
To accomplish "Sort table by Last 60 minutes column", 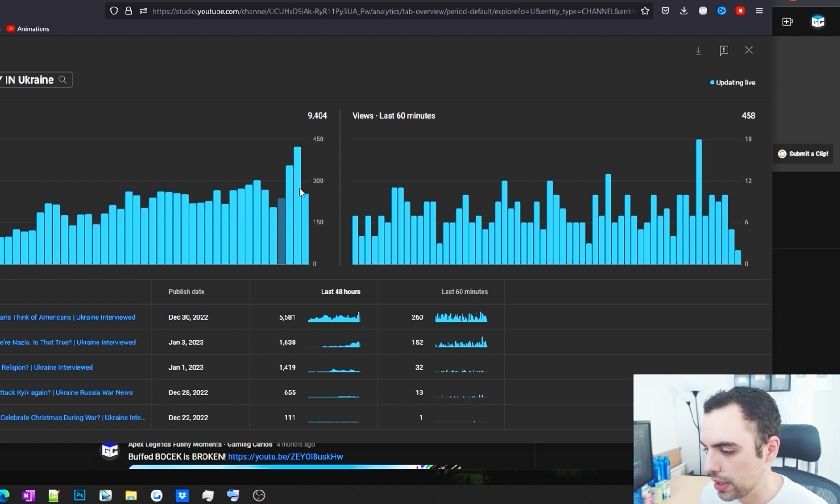I will coord(464,292).
